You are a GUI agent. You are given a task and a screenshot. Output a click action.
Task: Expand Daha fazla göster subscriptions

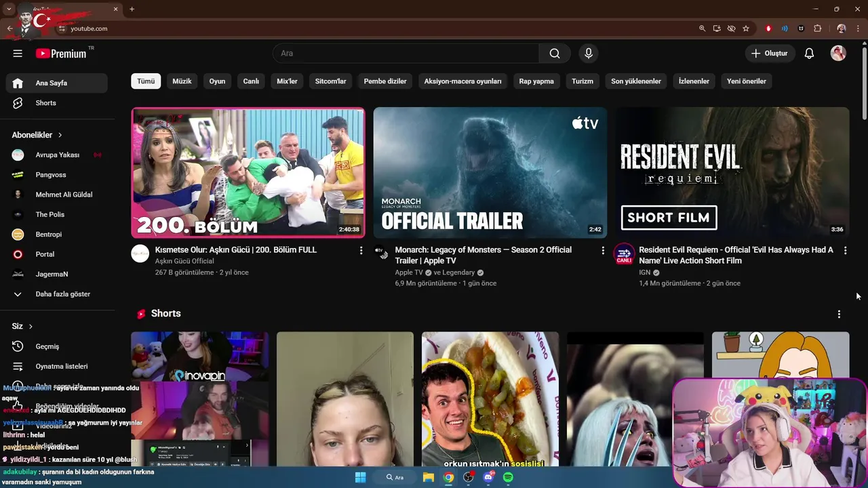pyautogui.click(x=57, y=294)
